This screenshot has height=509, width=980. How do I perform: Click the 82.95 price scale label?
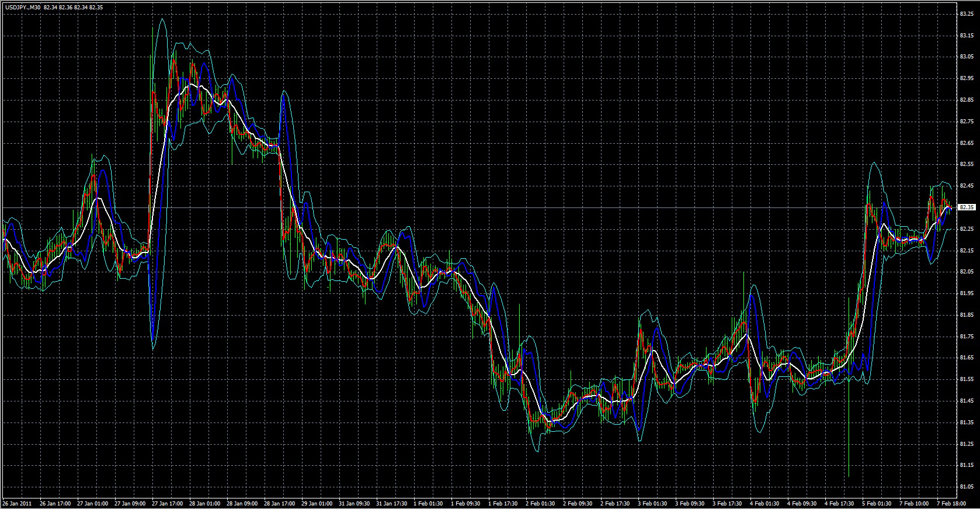tap(967, 78)
